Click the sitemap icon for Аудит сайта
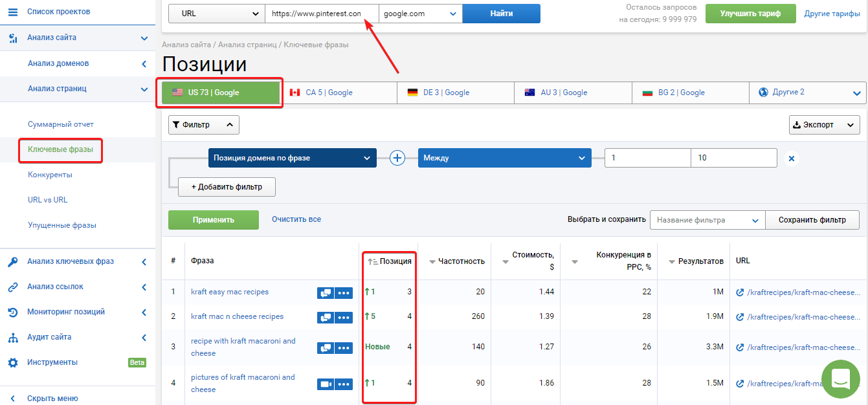868x405 pixels. coord(13,337)
